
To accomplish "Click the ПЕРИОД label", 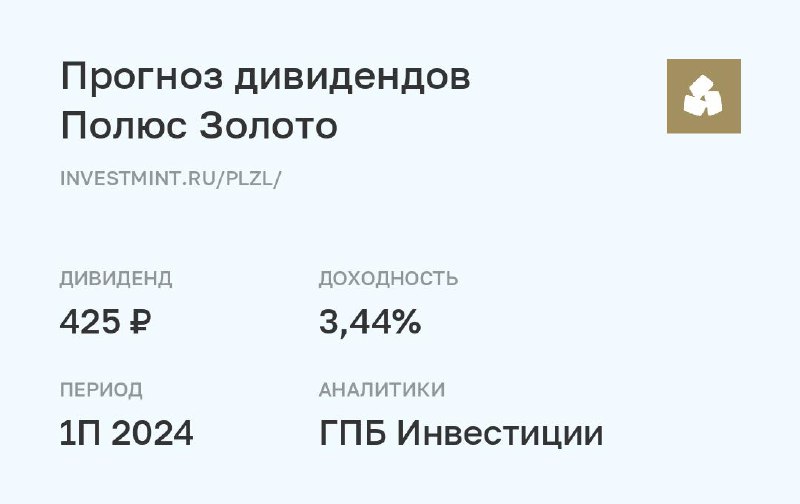I will pos(101,390).
